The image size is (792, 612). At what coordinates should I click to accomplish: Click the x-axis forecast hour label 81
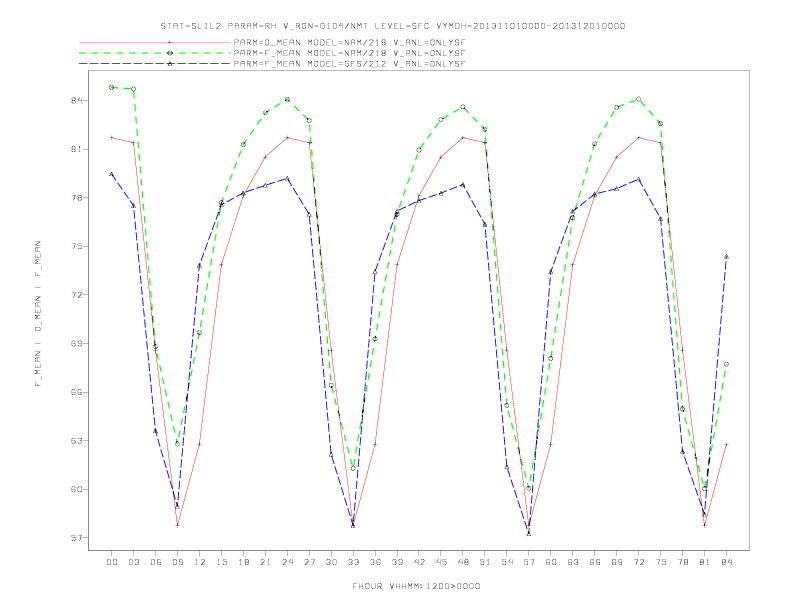point(705,562)
